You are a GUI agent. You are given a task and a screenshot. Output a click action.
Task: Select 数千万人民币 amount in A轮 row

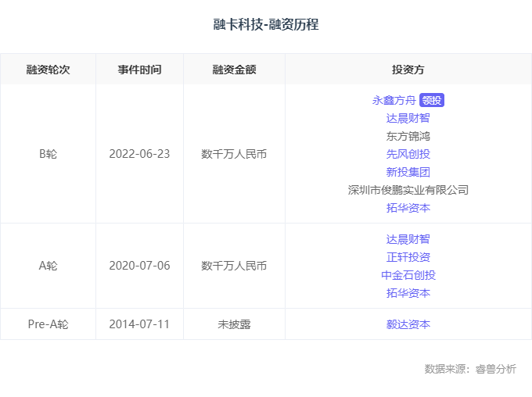(x=234, y=266)
